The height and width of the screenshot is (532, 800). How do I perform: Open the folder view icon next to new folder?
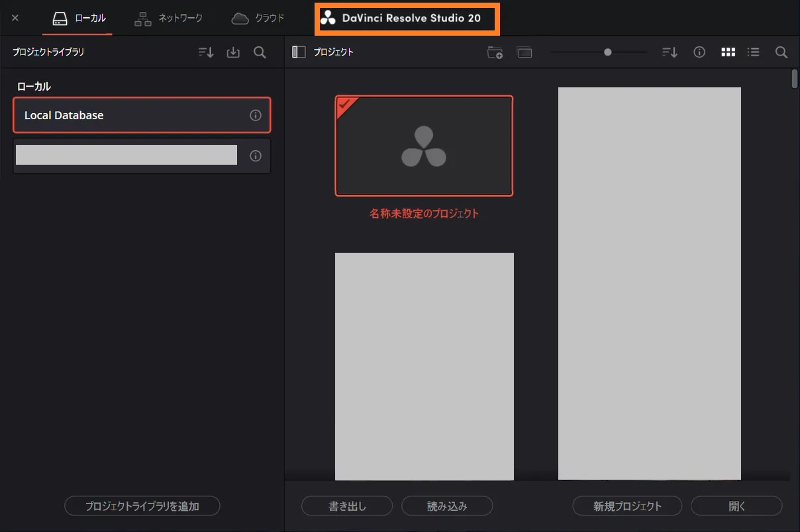525,52
